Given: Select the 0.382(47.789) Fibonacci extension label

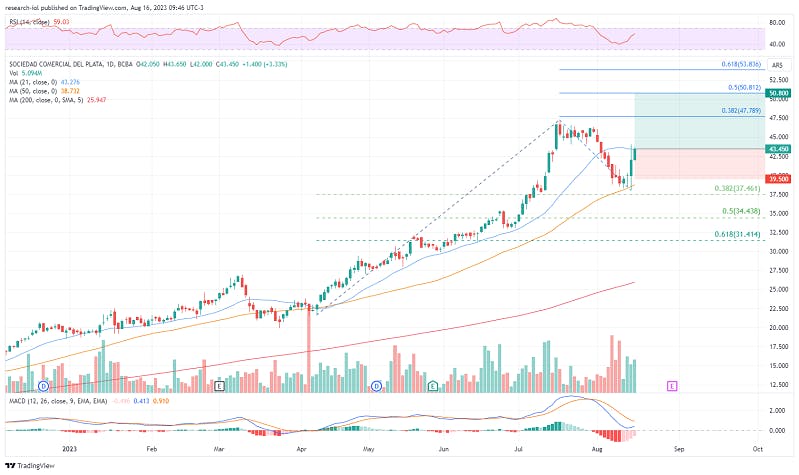Looking at the screenshot, I should (741, 111).
